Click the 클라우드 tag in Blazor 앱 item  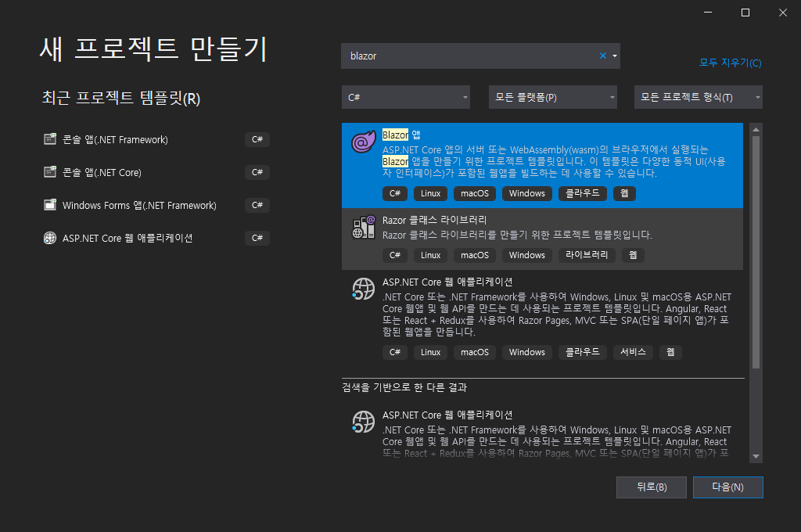(582, 193)
